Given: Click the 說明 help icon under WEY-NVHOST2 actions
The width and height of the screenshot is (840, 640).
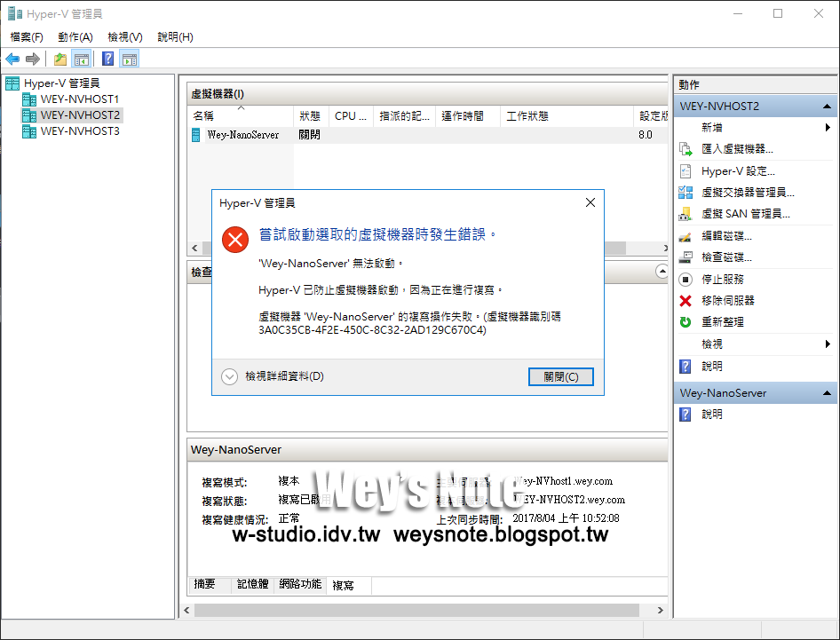Looking at the screenshot, I should tap(685, 367).
